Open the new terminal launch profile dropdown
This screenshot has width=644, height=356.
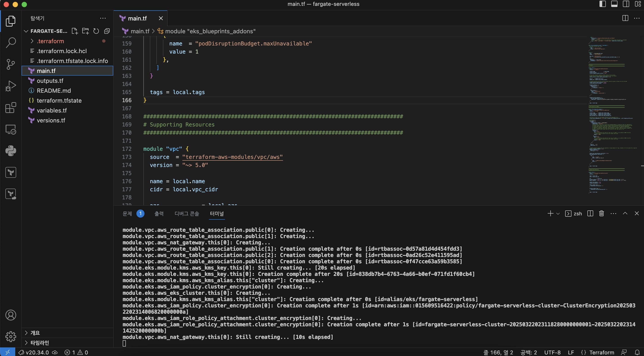558,214
